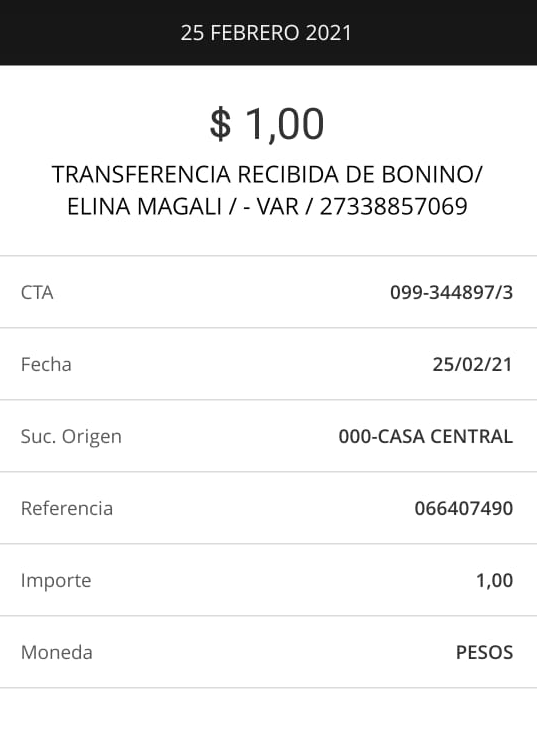The image size is (537, 736).
Task: Select the 000-CASA CENTRAL value
Action: (426, 437)
